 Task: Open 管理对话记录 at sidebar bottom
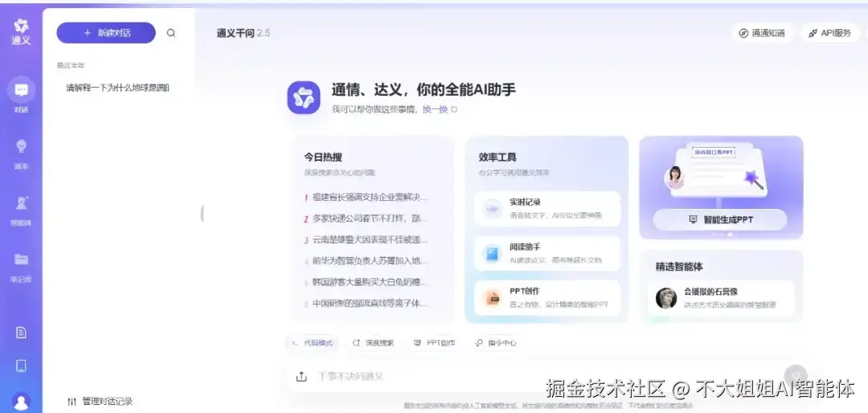point(100,402)
